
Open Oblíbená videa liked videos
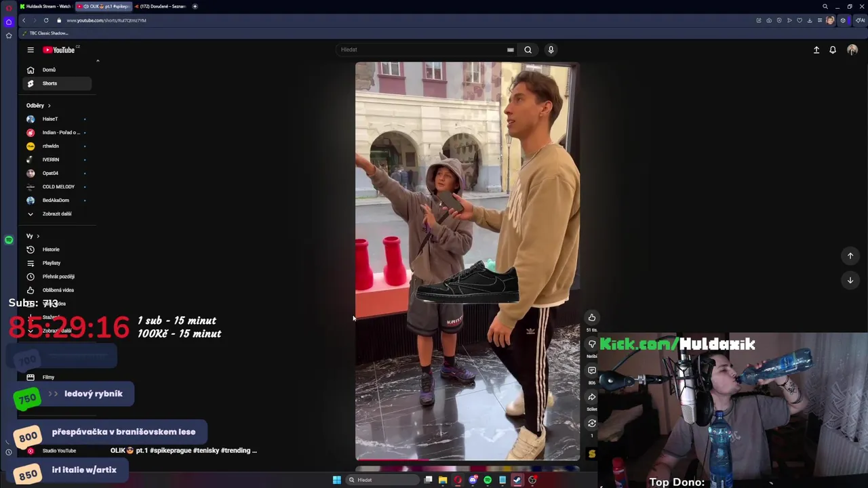(x=57, y=290)
